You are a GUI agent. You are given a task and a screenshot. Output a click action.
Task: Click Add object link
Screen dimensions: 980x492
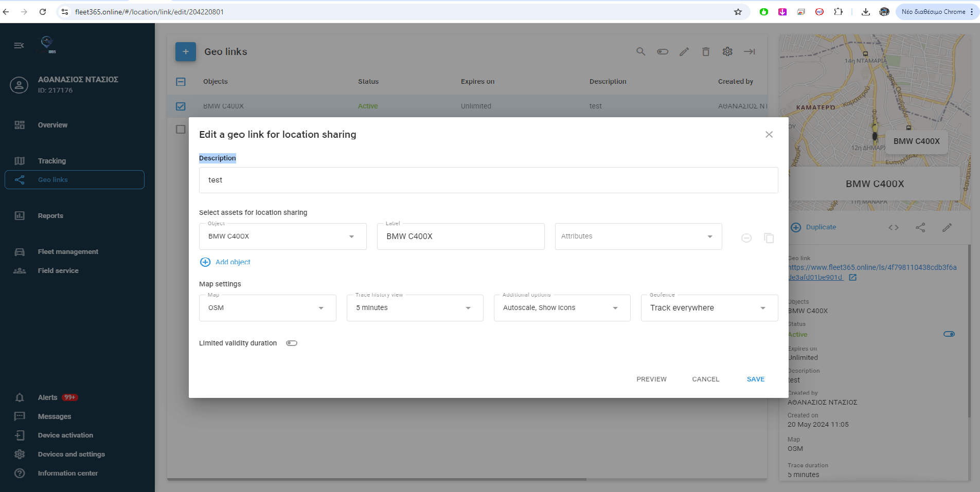[233, 262]
